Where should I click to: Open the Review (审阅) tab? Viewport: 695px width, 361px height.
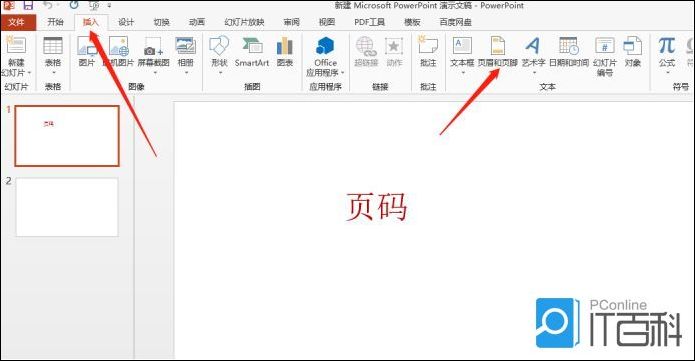coord(292,22)
